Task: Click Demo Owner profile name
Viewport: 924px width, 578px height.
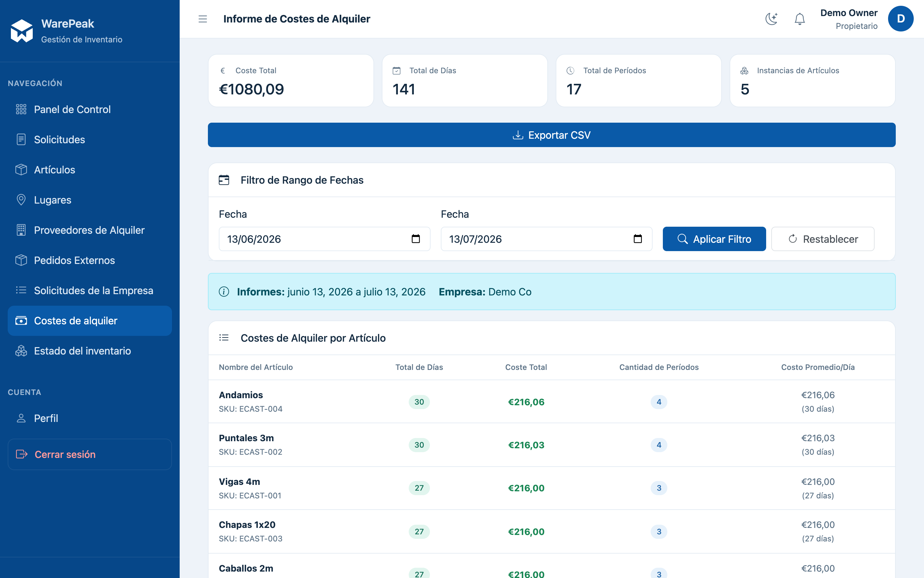Action: [849, 13]
